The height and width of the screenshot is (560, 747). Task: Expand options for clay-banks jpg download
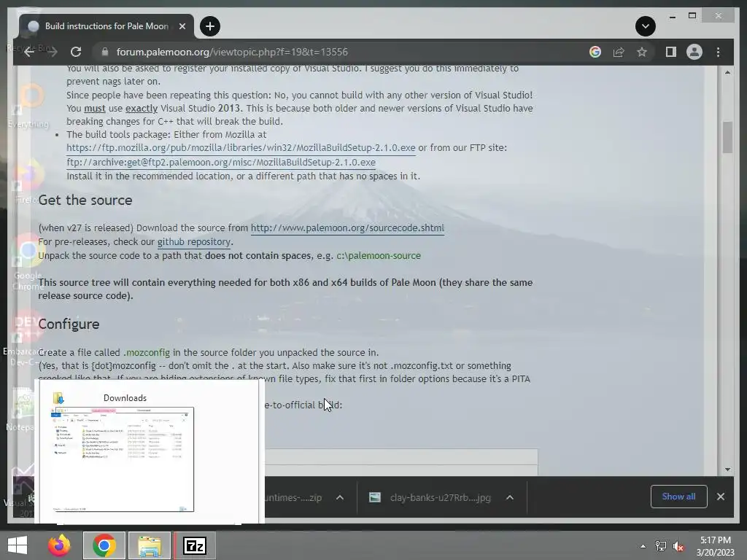pos(509,497)
